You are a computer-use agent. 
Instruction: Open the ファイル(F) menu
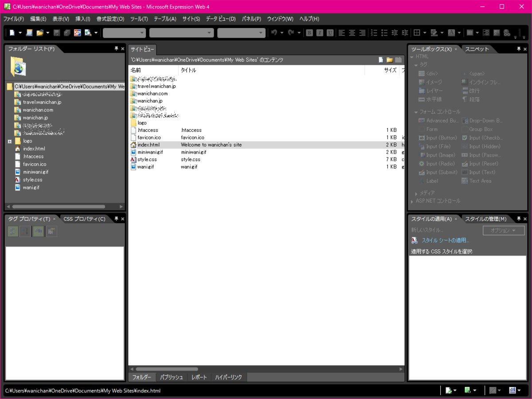pyautogui.click(x=14, y=19)
